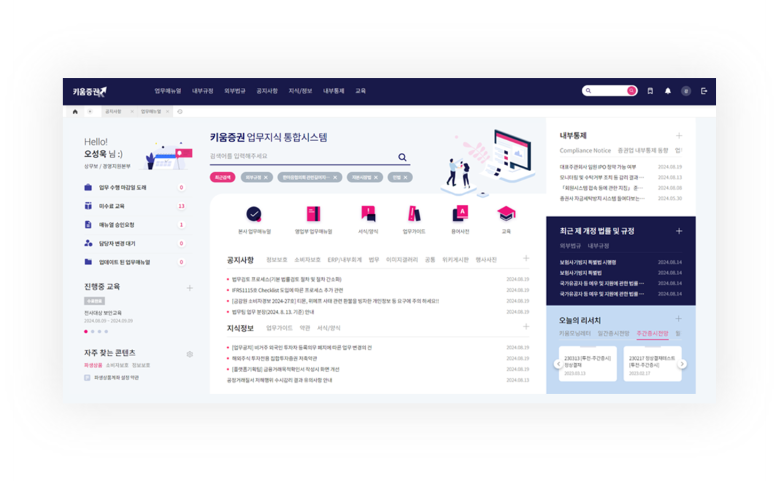Open the 교육 top menu
Screen dimensions: 779x481
click(361, 91)
